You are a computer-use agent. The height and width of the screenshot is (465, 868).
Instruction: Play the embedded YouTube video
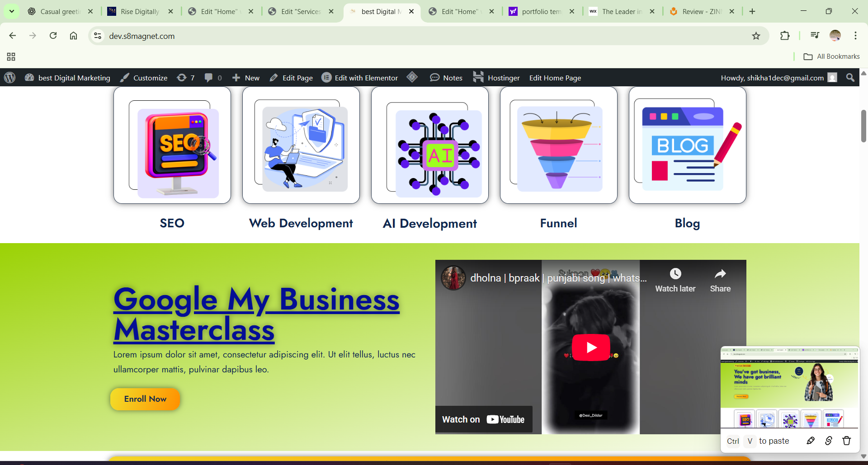tap(590, 347)
